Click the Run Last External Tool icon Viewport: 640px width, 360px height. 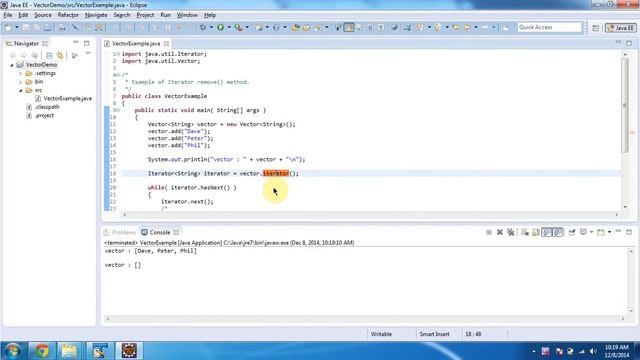[x=238, y=27]
